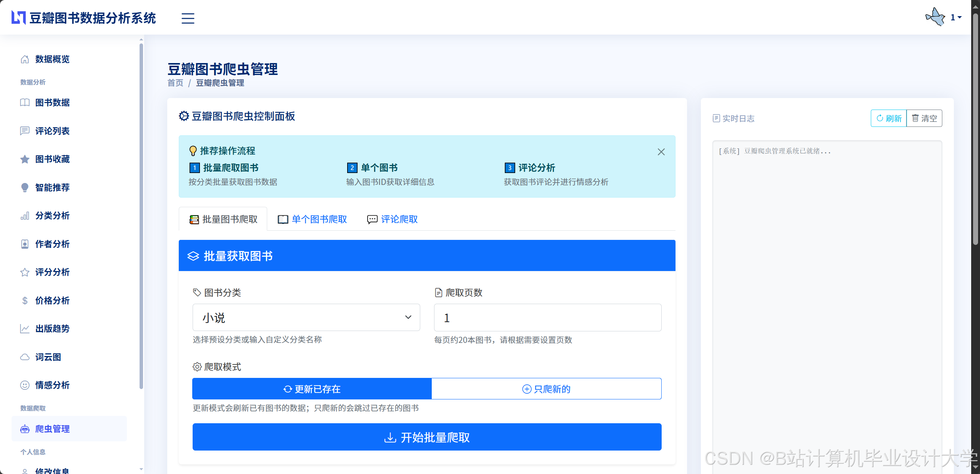
Task: Click the house icon beside 数据概览
Action: click(25, 59)
